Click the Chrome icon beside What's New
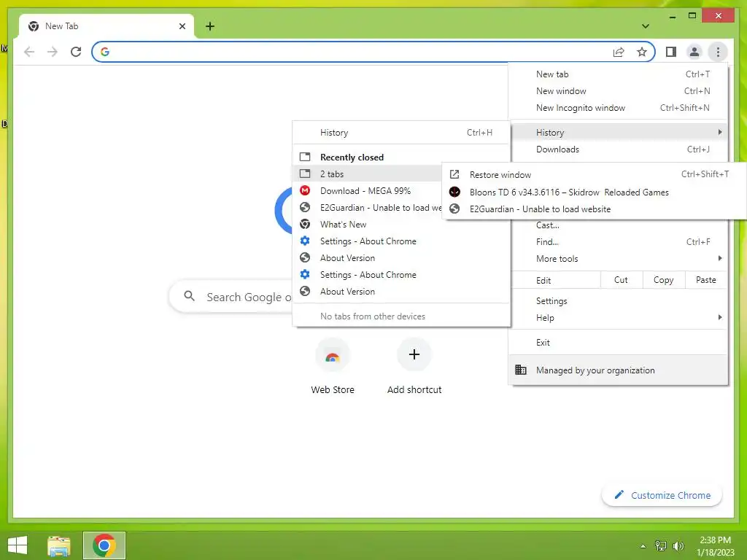 point(305,224)
